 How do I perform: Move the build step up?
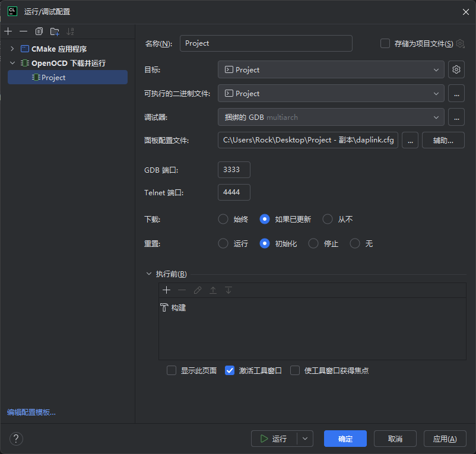click(214, 290)
